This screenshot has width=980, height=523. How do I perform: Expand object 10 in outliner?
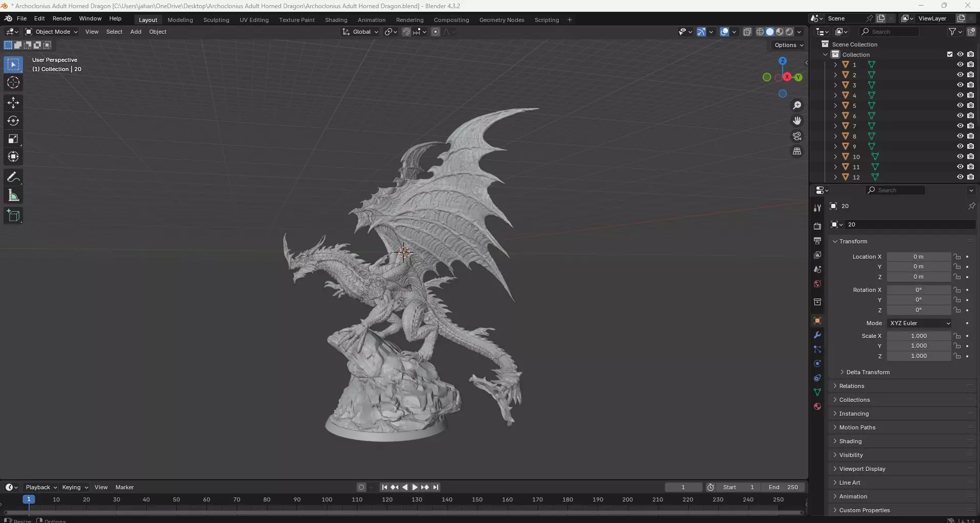[835, 156]
